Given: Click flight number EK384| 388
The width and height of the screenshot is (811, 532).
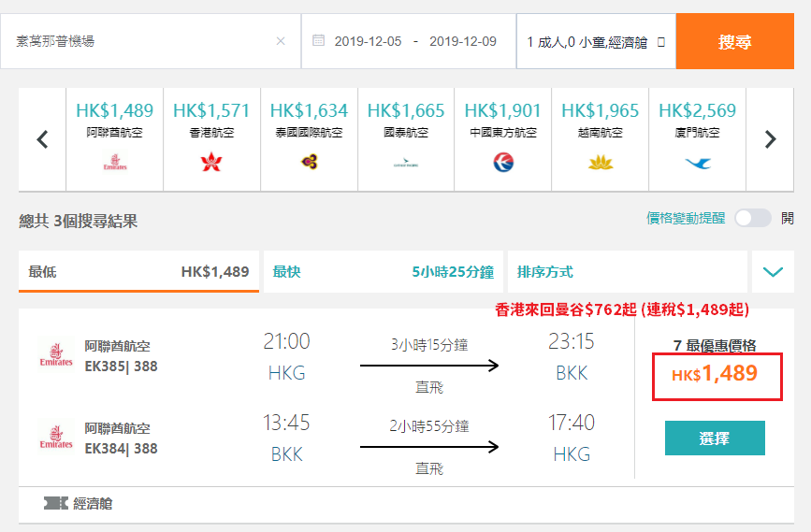Looking at the screenshot, I should click(x=121, y=449).
